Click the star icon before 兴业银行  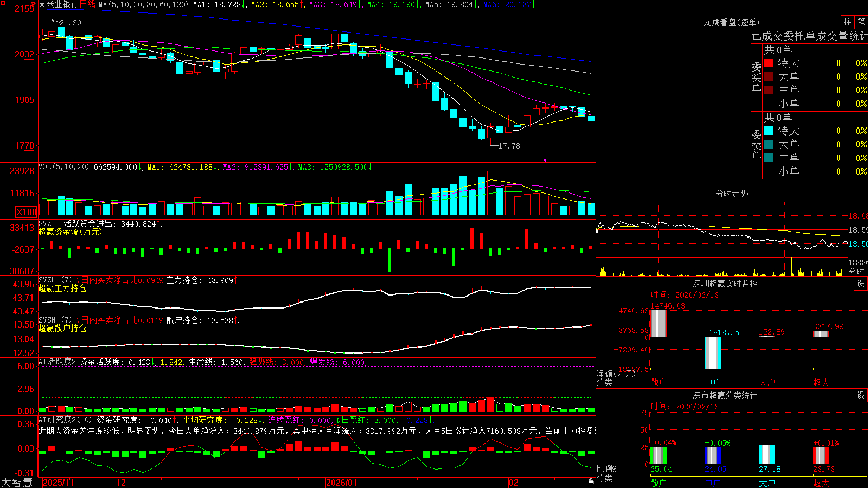(x=42, y=4)
